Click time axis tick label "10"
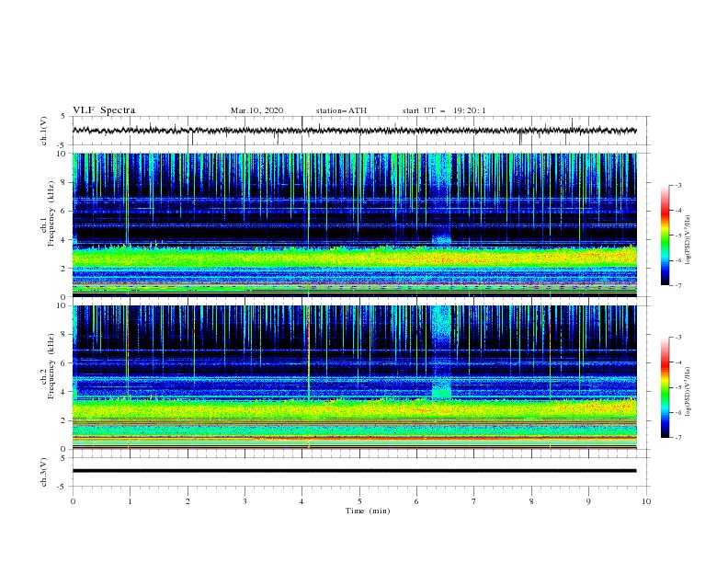728x563 pixels. [646, 501]
